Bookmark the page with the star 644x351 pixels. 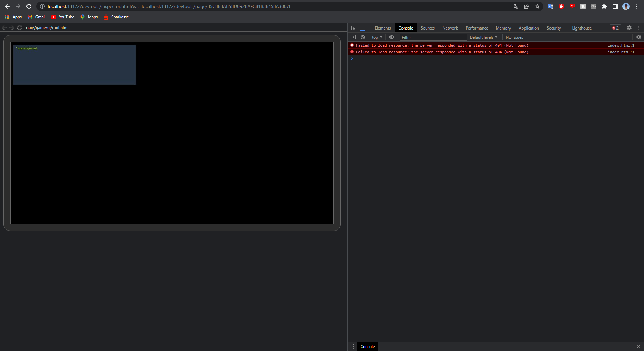tap(537, 6)
